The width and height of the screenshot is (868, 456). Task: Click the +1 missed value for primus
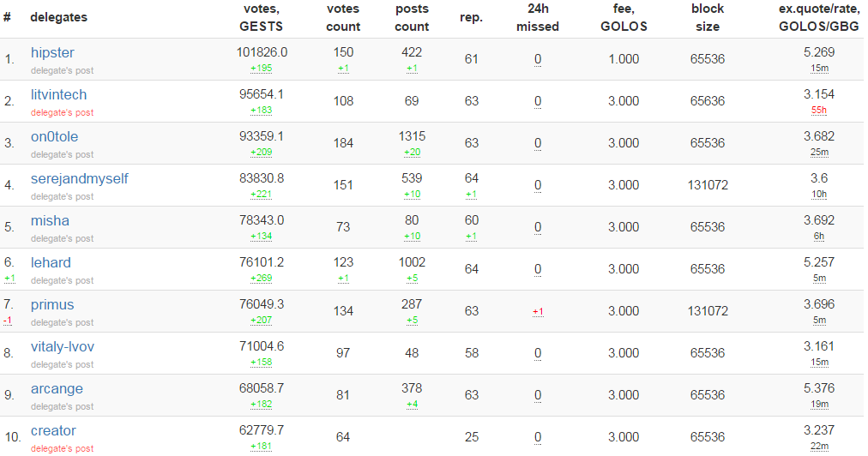[538, 312]
